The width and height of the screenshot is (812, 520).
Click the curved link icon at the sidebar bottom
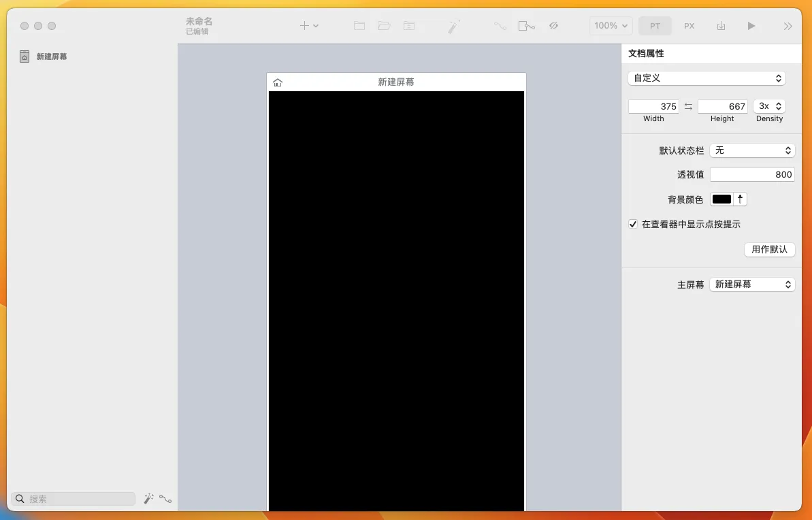(x=165, y=499)
